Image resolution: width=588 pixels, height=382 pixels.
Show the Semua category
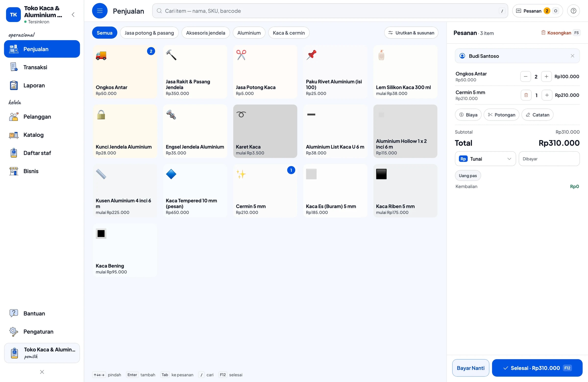coord(105,33)
